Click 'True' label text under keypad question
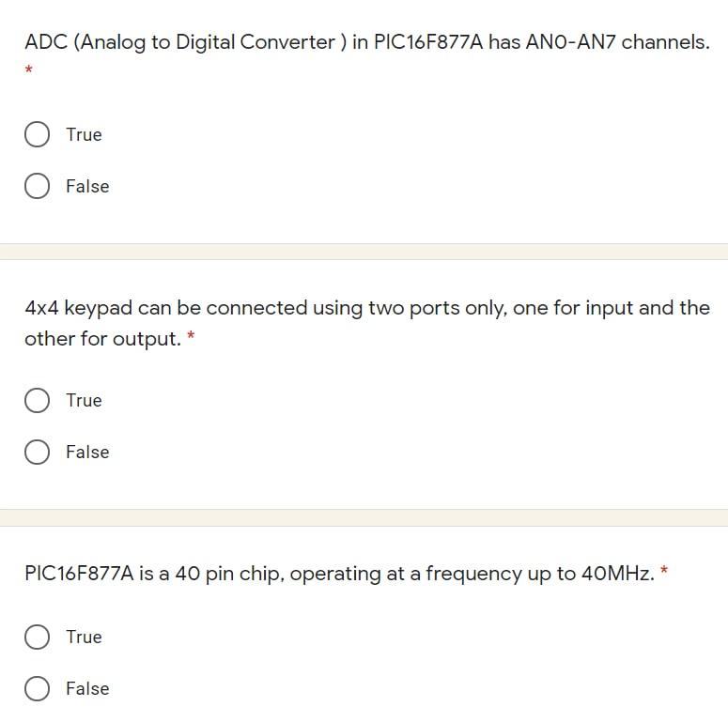The image size is (728, 722). 84,400
